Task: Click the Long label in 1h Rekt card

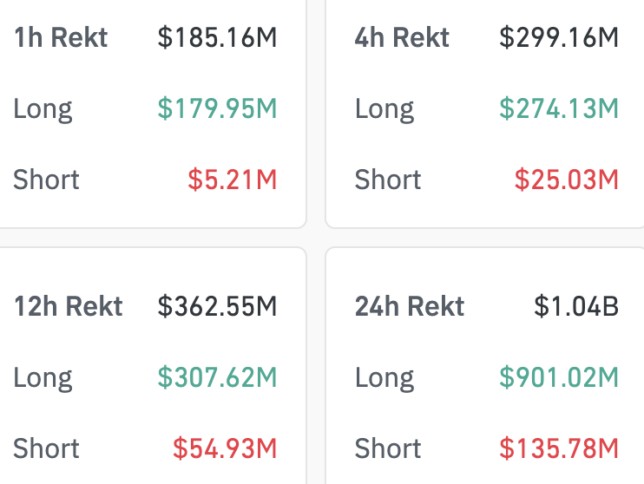Action: tap(43, 109)
